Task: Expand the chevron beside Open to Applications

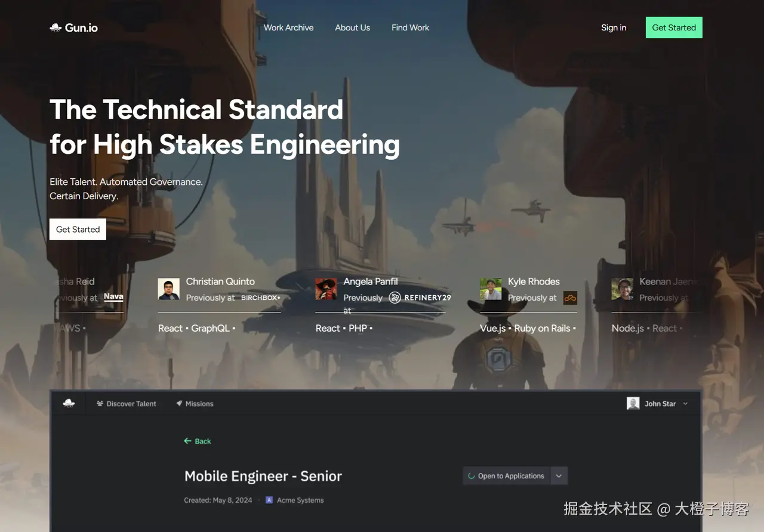Action: [x=559, y=476]
